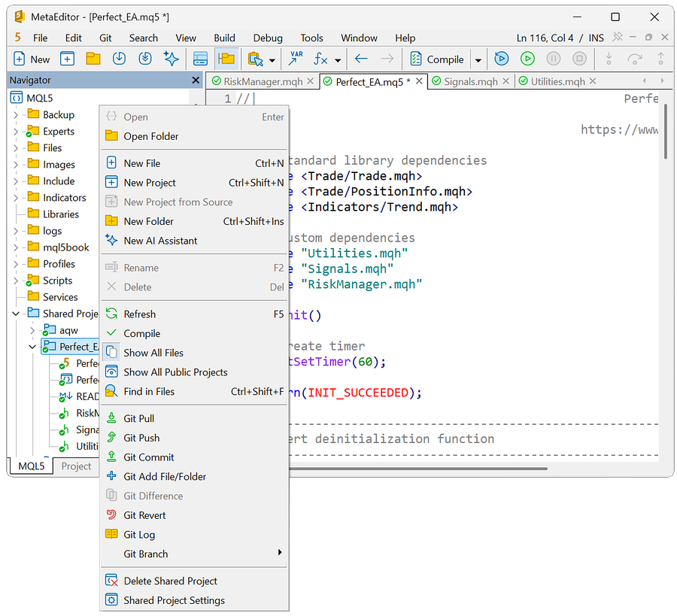Click Git Add File/Folder entry

pyautogui.click(x=194, y=477)
